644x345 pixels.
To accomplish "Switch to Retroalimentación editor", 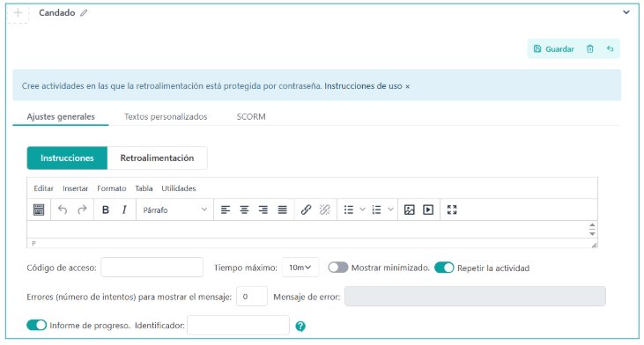I will pyautogui.click(x=157, y=158).
